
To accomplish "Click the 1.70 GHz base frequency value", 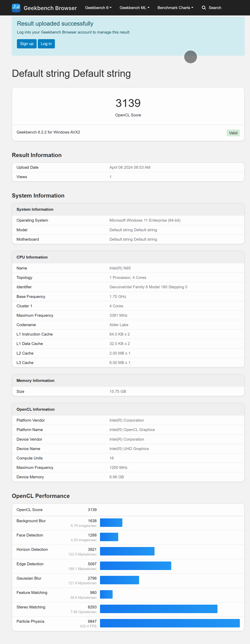I will (118, 297).
